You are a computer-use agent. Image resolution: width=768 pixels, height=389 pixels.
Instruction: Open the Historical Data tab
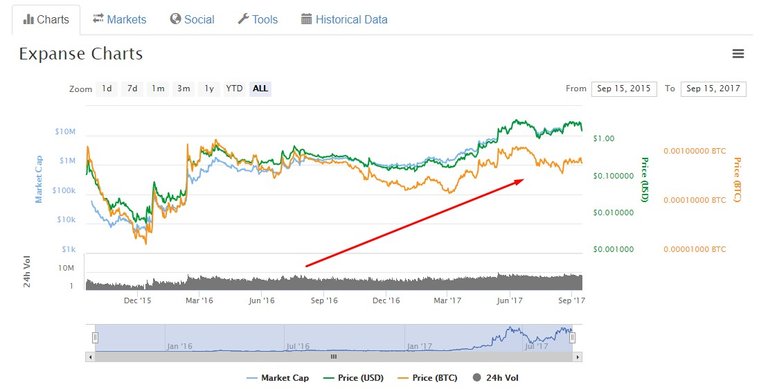pyautogui.click(x=344, y=20)
